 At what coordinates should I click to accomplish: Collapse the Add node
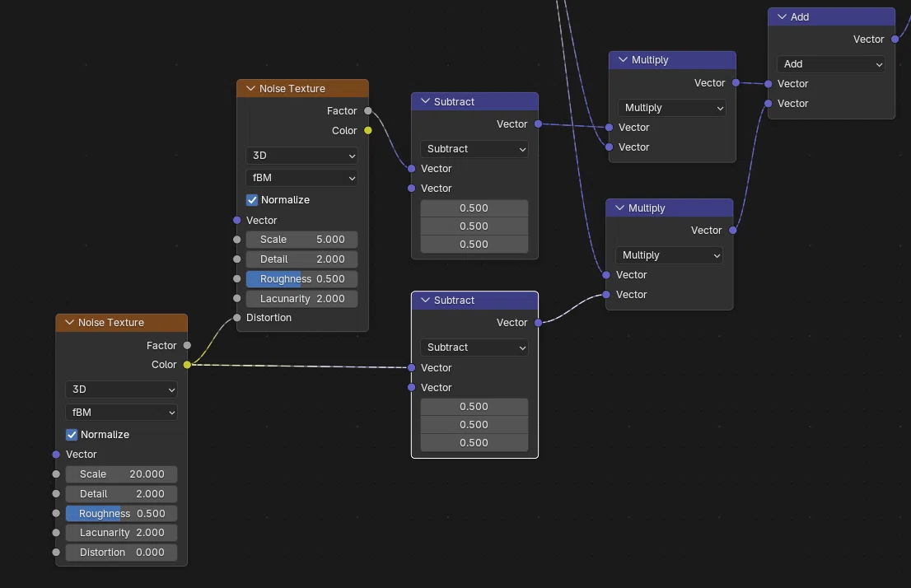click(x=782, y=16)
